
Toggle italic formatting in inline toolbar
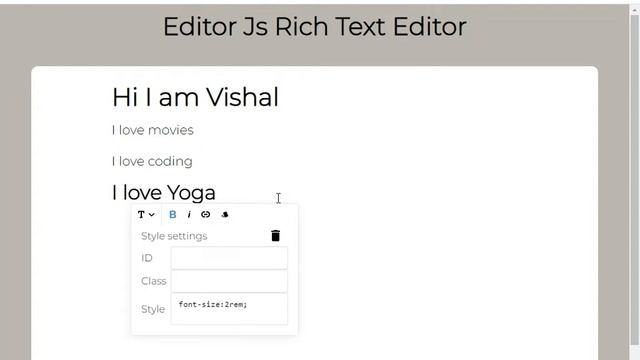click(x=189, y=215)
